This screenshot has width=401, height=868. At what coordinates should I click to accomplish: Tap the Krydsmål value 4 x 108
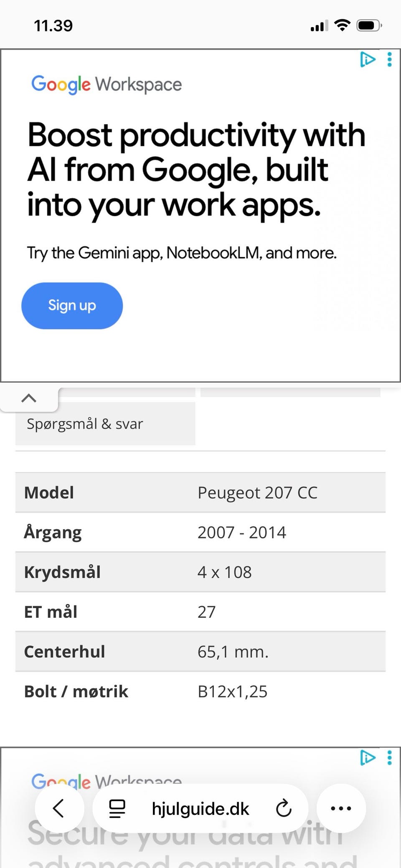pos(225,572)
